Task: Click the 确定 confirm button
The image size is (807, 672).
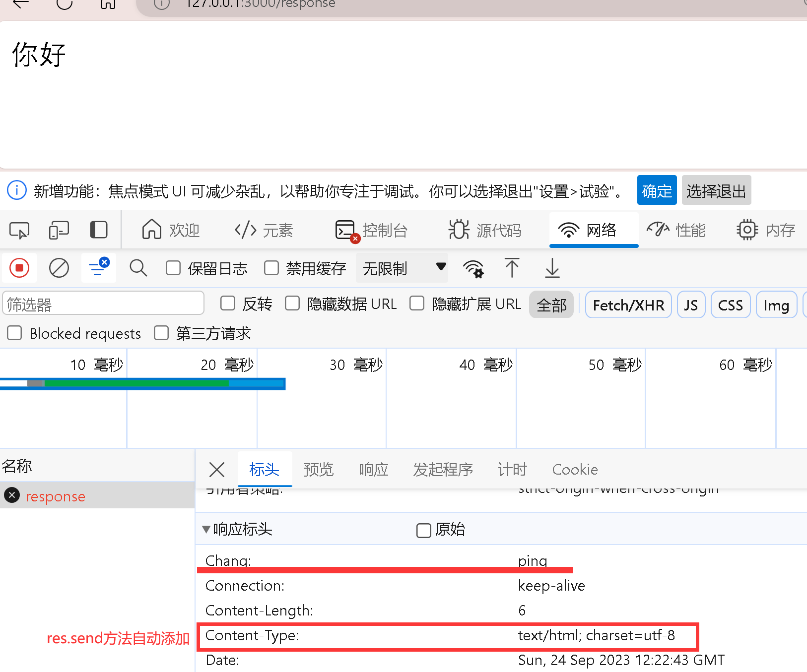Action: coord(657,190)
